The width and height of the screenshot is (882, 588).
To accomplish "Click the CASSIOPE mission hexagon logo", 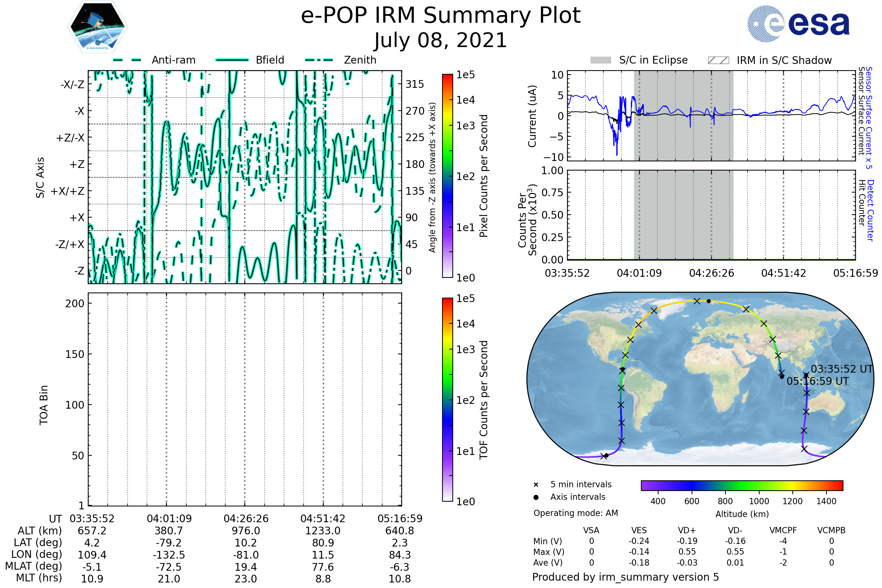I will [x=97, y=27].
